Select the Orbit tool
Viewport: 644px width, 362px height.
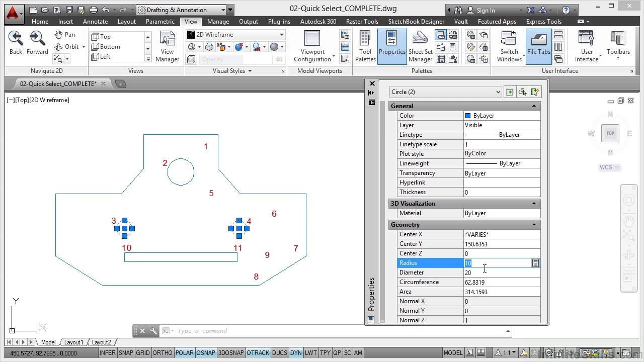(67, 47)
